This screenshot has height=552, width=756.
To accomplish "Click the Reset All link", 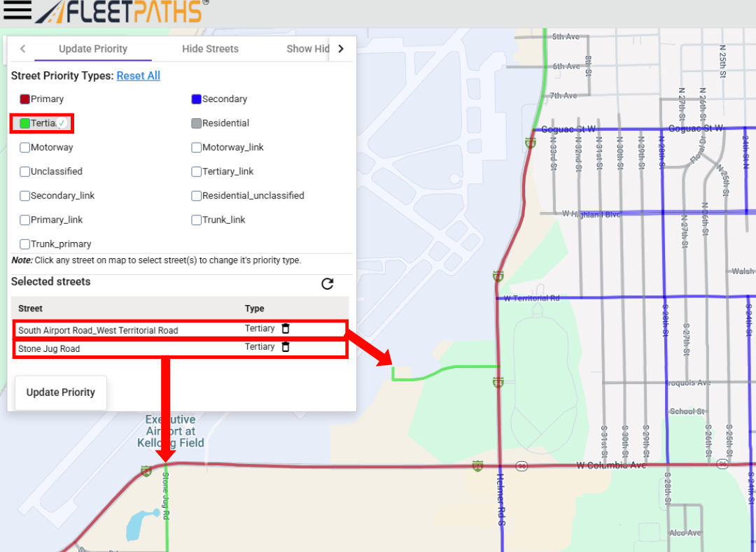I will click(x=138, y=76).
